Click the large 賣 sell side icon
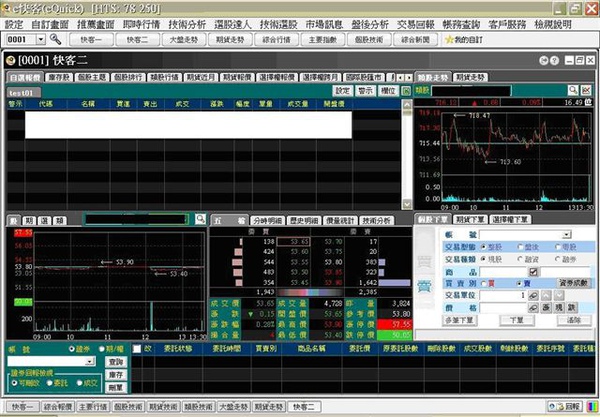 click(424, 286)
